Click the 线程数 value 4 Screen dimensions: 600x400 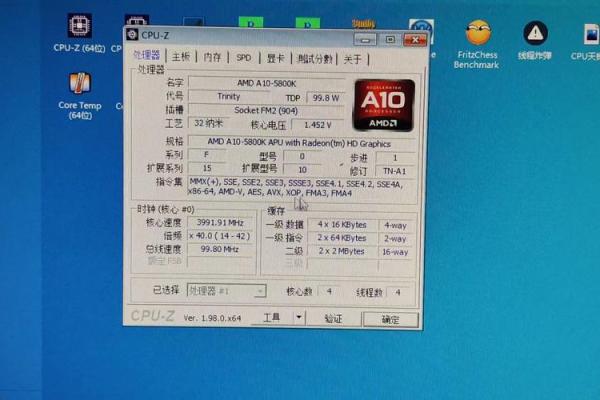[x=398, y=292]
